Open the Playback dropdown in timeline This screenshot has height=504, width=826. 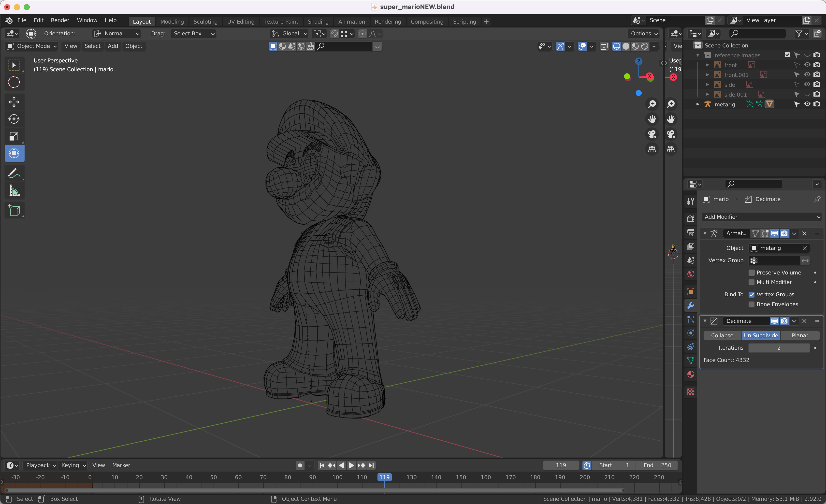tap(41, 465)
